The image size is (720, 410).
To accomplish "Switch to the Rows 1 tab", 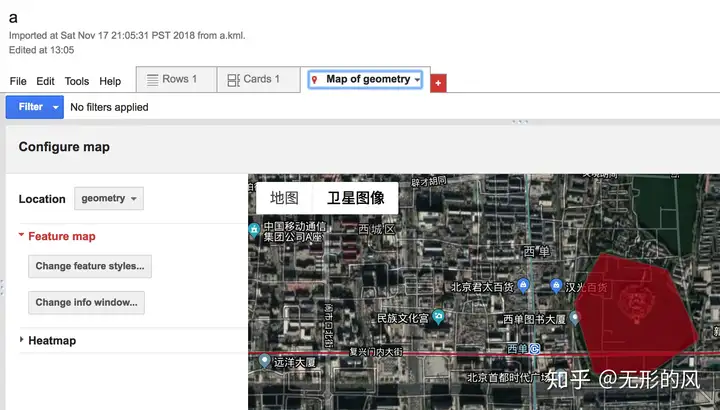I will (176, 79).
